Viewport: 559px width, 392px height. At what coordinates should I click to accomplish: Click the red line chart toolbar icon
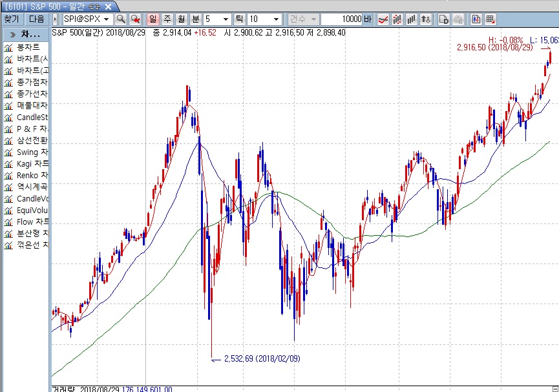pyautogui.click(x=383, y=19)
